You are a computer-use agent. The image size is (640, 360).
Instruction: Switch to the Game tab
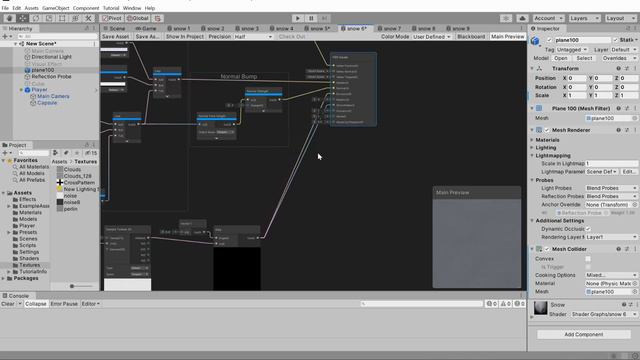pyautogui.click(x=146, y=29)
